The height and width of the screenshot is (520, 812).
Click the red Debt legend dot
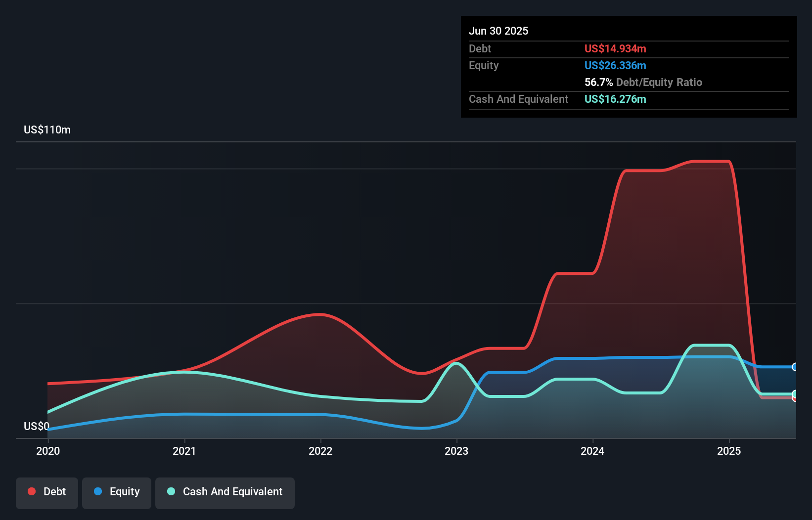click(x=31, y=491)
